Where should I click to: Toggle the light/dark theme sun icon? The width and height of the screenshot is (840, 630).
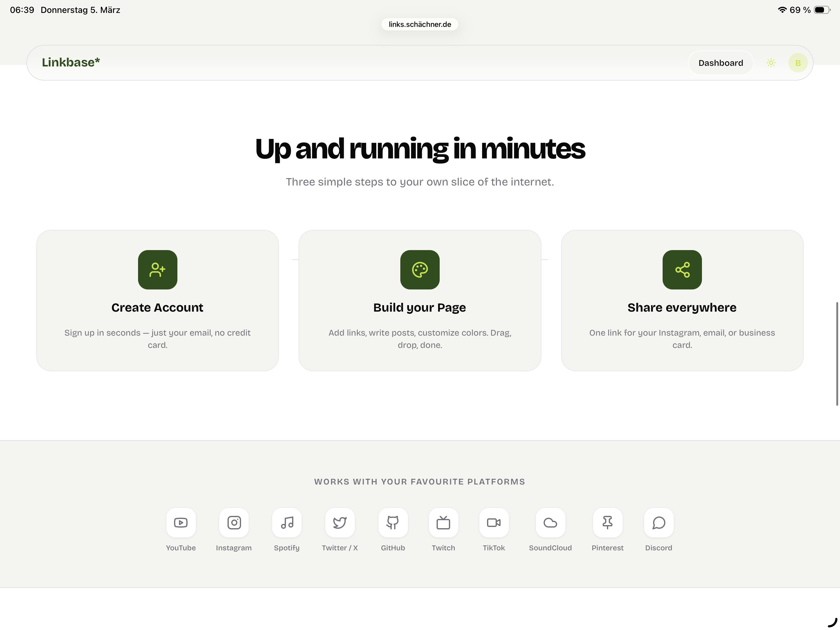click(771, 63)
